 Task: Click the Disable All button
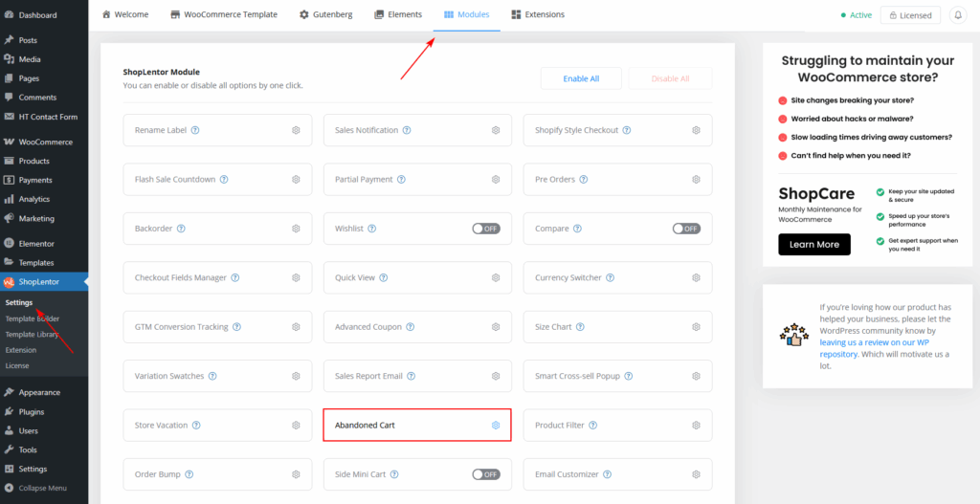coord(670,78)
